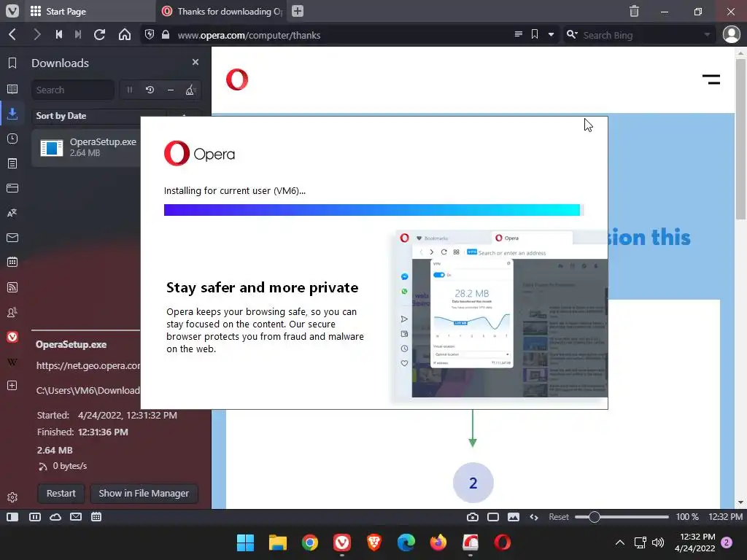Open the tracker blocker shield
747x560 pixels.
pyautogui.click(x=150, y=35)
